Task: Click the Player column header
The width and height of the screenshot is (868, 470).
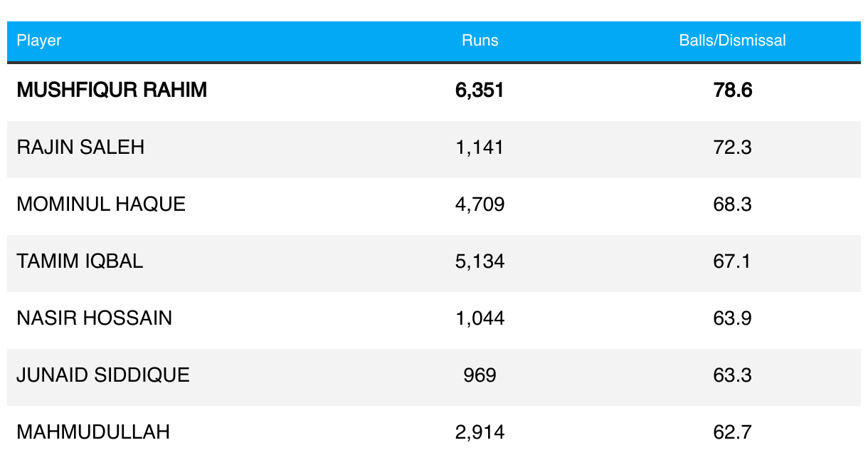Action: 39,41
